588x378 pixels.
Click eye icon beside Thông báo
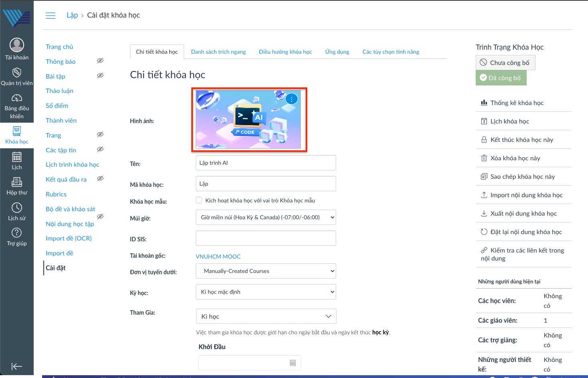tap(100, 61)
